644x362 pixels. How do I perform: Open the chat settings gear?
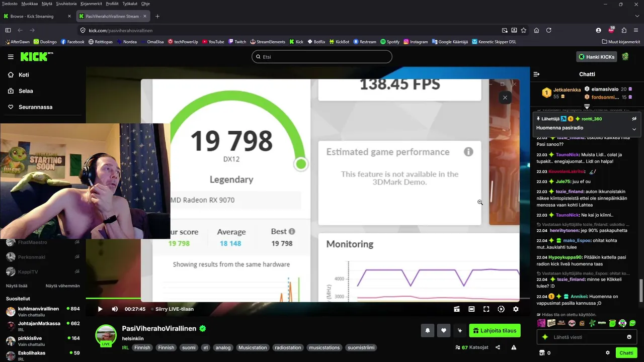[608, 353]
